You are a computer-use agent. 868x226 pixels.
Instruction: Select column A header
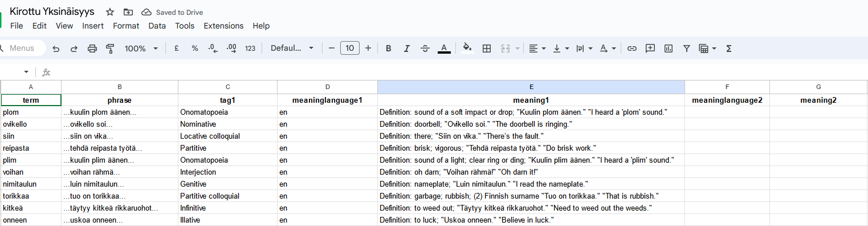click(31, 87)
